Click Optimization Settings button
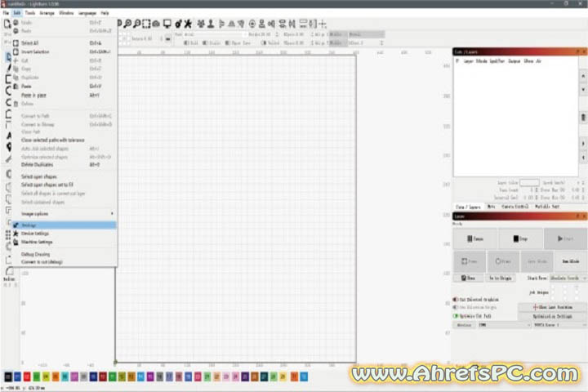588x392 pixels. coord(553,316)
